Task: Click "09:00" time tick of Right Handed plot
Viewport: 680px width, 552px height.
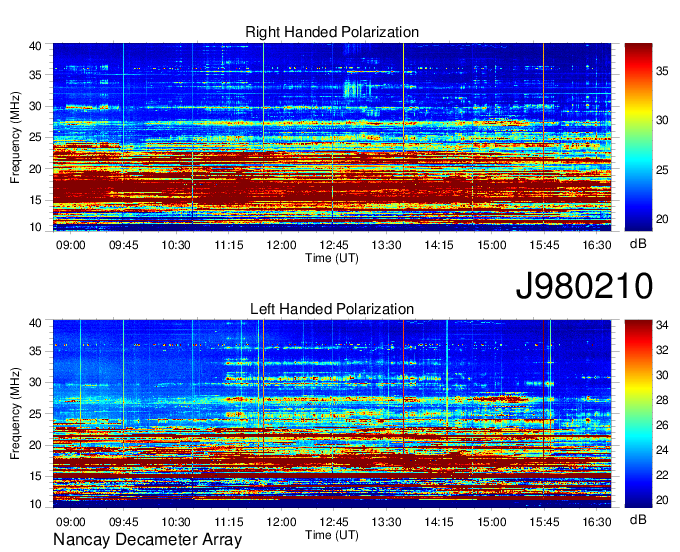Action: click(x=71, y=245)
